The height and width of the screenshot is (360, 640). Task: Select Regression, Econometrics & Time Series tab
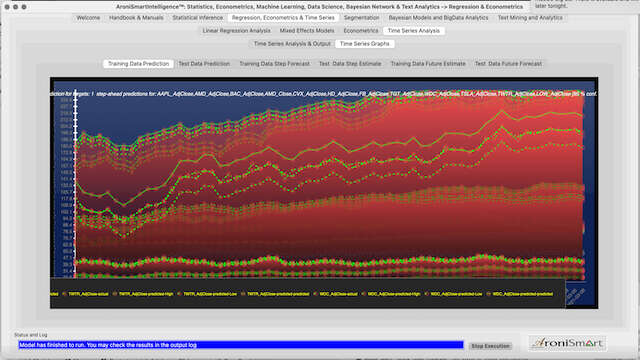283,18
